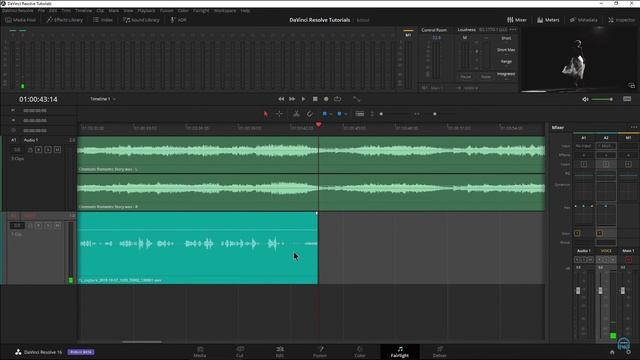
Task: Click the red playhead marker on ruler
Action: point(318,124)
